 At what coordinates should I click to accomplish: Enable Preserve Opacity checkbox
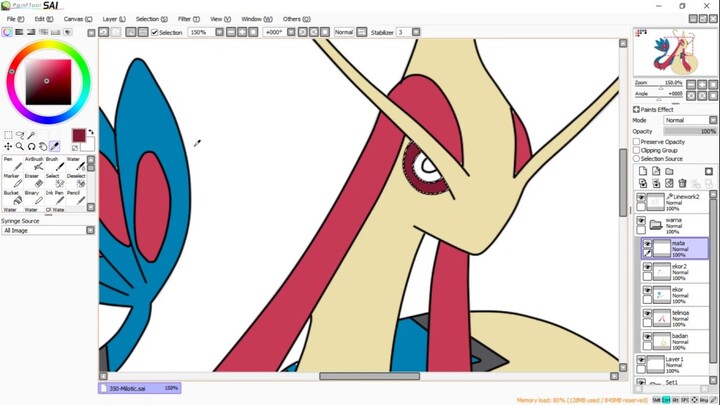636,141
